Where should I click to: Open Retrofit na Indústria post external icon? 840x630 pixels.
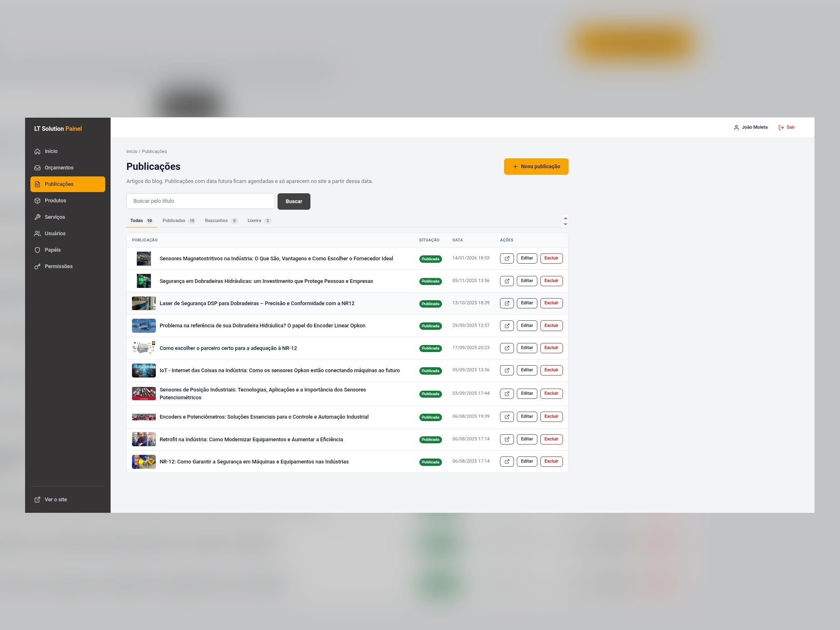pos(507,439)
